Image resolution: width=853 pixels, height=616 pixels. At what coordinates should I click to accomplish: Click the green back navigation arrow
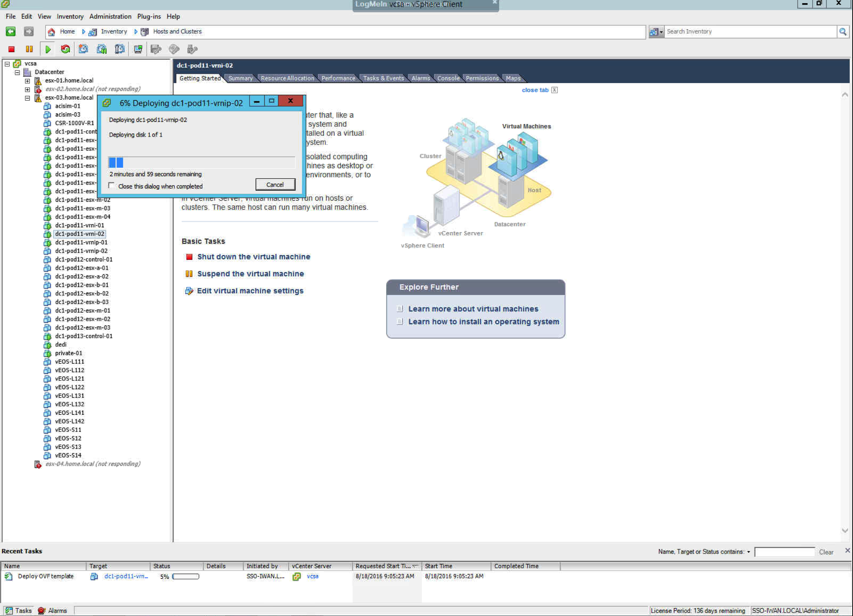[10, 32]
